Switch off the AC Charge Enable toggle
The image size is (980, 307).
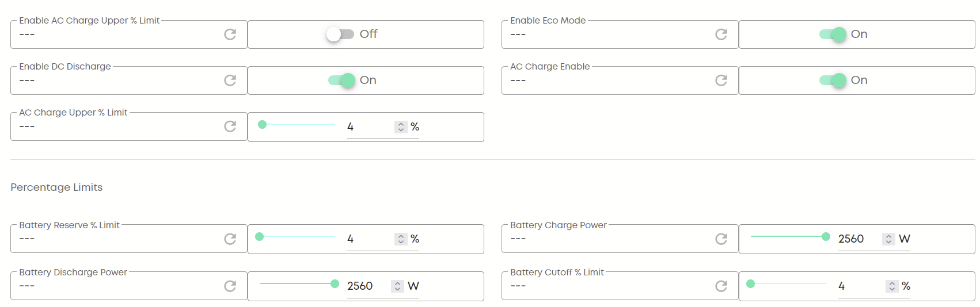[x=833, y=80]
